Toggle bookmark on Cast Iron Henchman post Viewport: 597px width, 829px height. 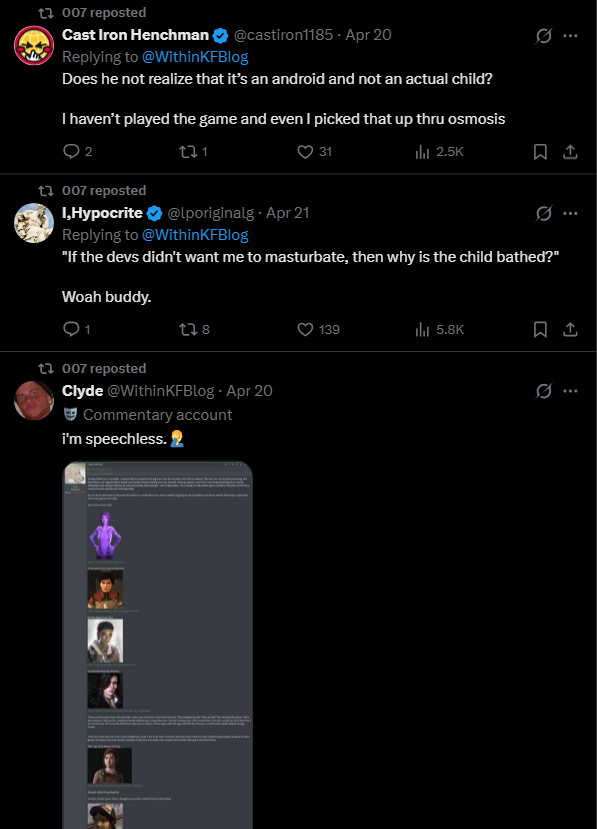pos(540,152)
